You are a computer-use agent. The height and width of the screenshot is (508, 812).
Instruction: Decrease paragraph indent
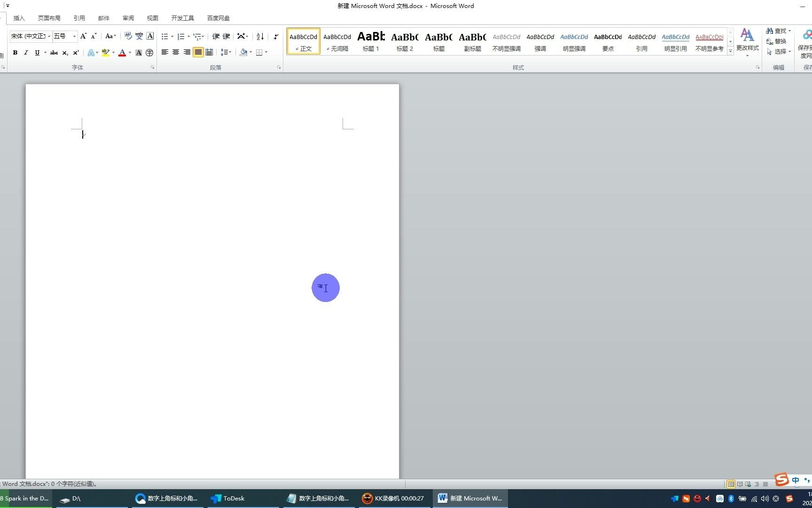click(216, 36)
